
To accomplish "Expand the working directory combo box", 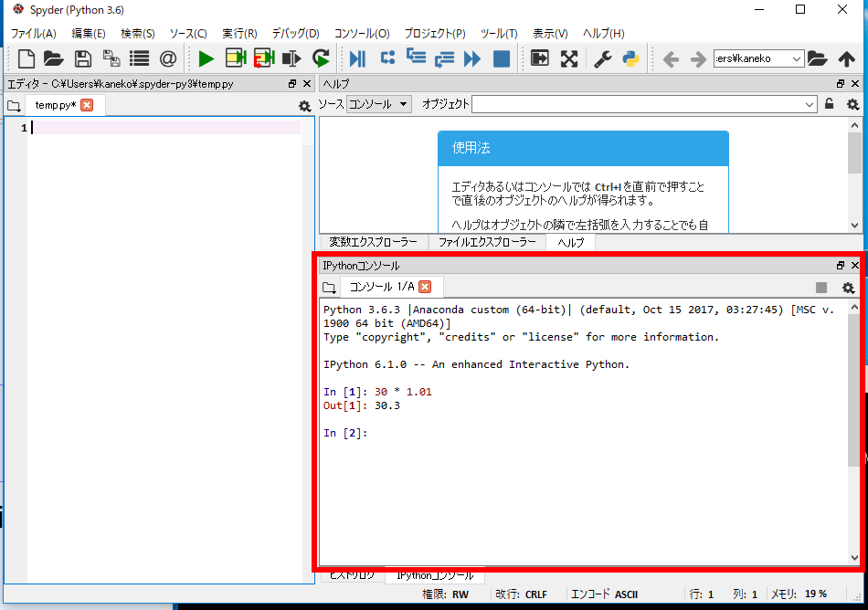I will coord(797,58).
